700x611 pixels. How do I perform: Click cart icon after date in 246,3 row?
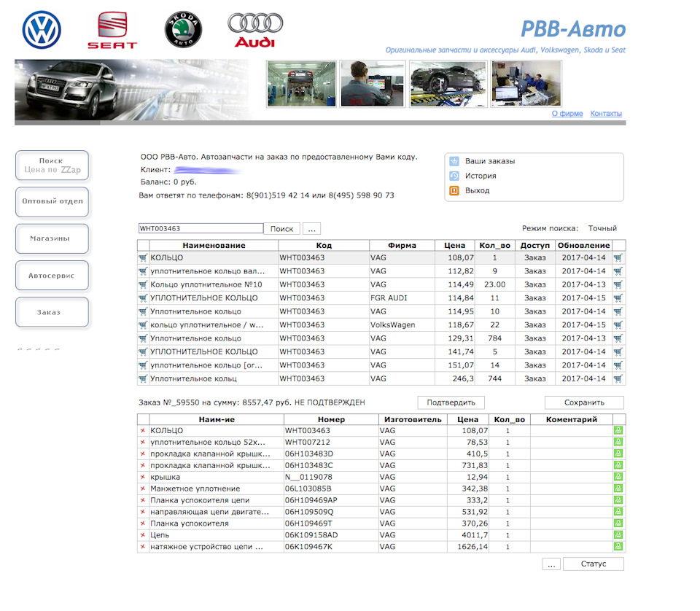618,378
